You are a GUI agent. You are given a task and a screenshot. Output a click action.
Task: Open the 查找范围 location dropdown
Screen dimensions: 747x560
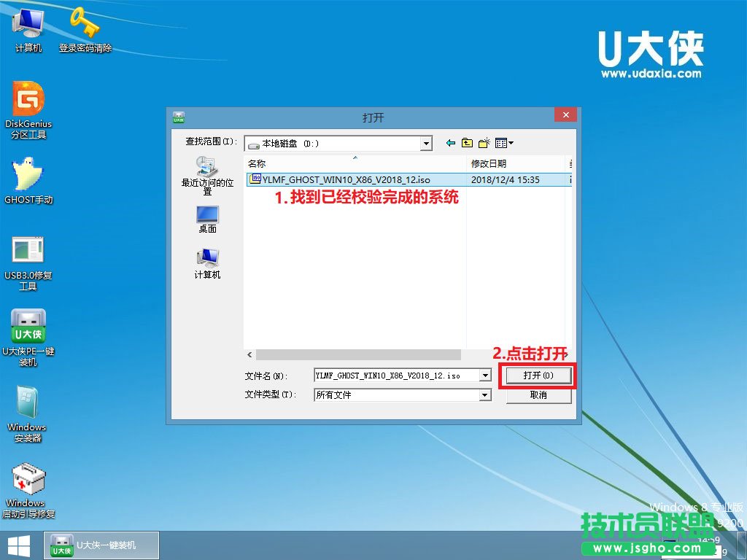tap(427, 143)
